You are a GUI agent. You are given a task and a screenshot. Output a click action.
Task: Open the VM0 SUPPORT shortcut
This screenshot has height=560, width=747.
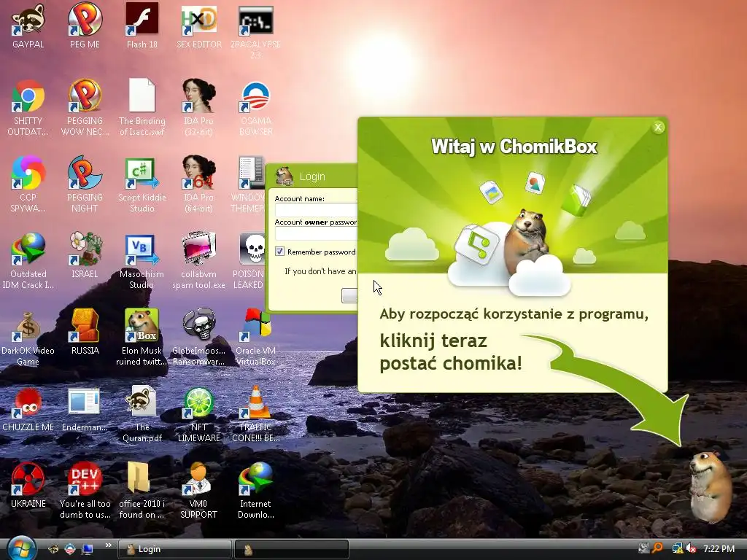pos(198,491)
